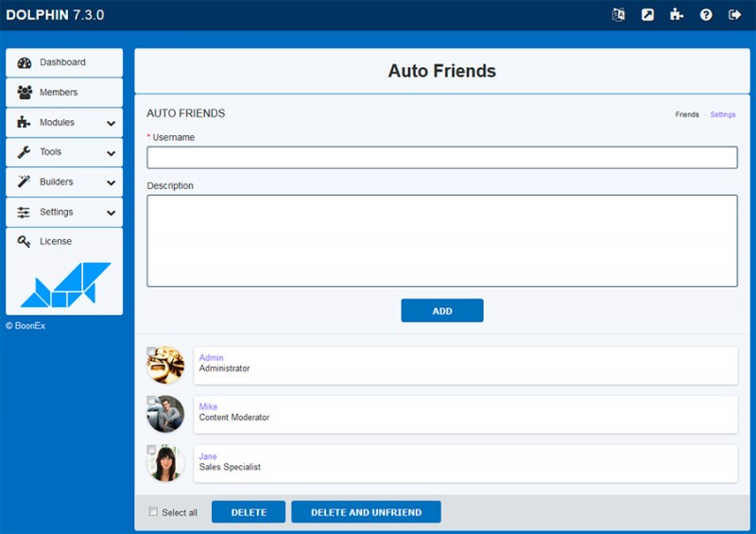756x534 pixels.
Task: Click the Modules puzzle piece icon
Action: tap(24, 122)
